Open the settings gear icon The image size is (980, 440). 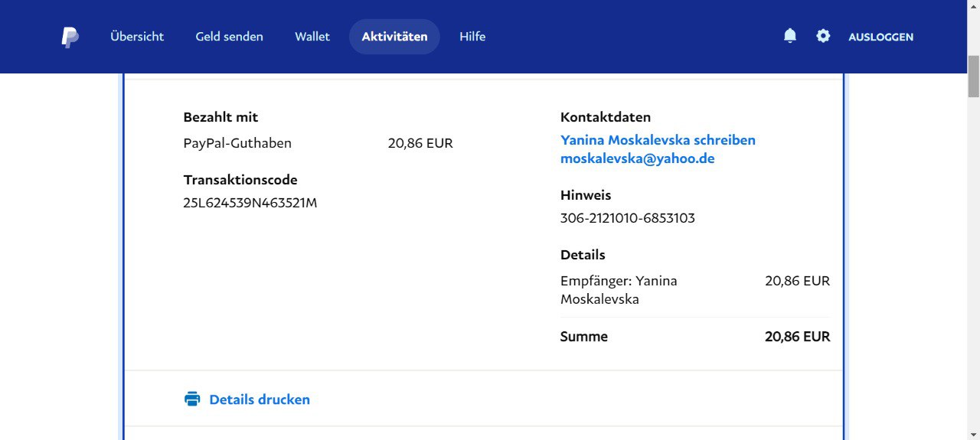click(x=823, y=36)
